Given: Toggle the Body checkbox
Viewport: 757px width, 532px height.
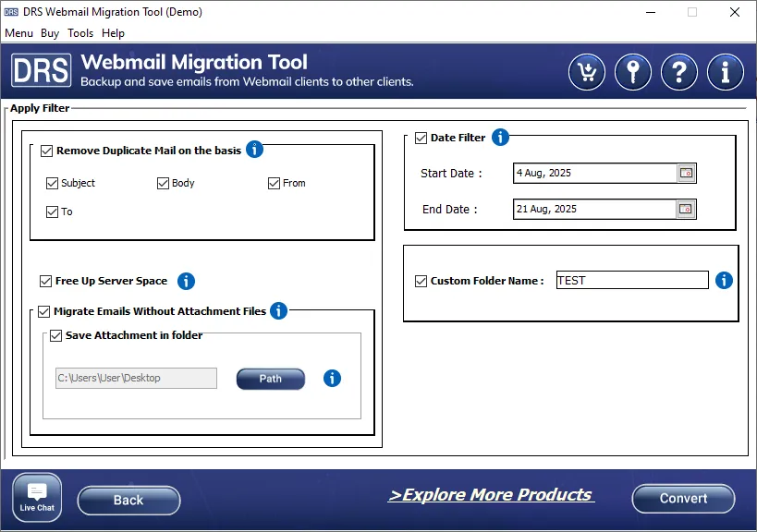Looking at the screenshot, I should coord(164,183).
